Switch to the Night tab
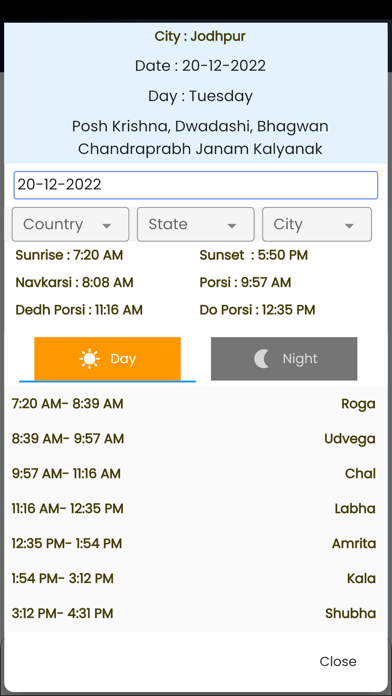This screenshot has height=696, width=392. coord(284,359)
